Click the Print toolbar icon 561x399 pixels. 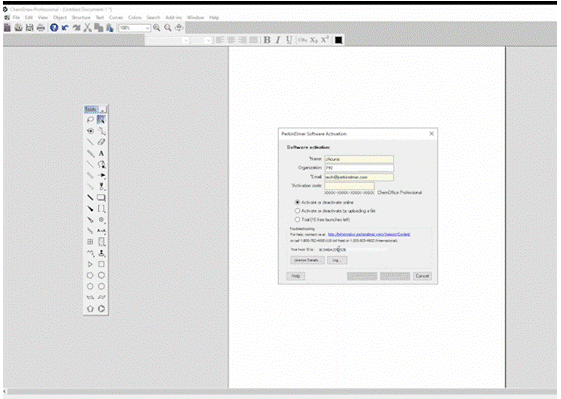click(x=41, y=28)
